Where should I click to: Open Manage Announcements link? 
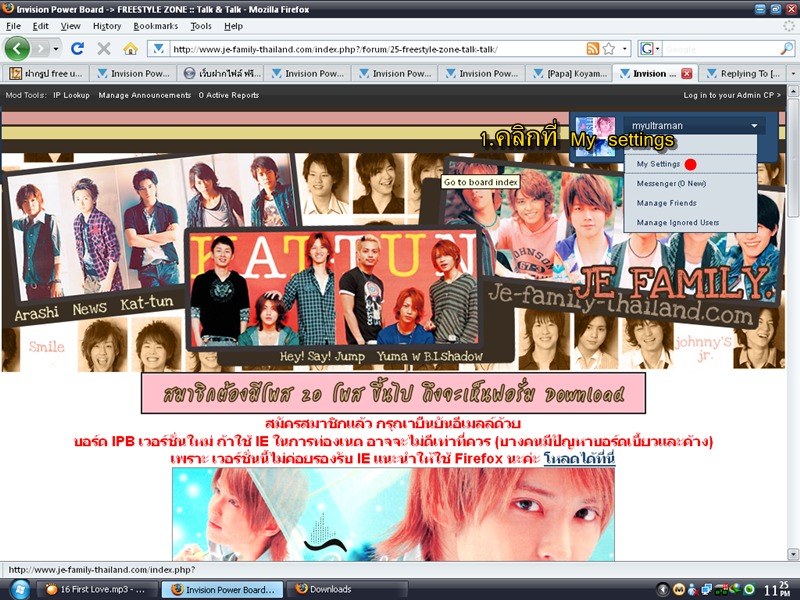pyautogui.click(x=144, y=95)
